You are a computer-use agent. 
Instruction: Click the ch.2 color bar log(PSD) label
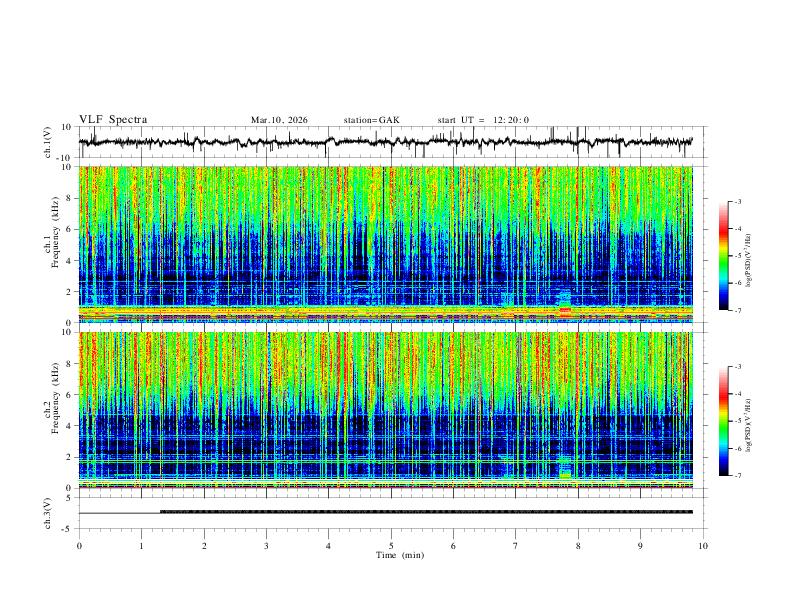pos(748,425)
